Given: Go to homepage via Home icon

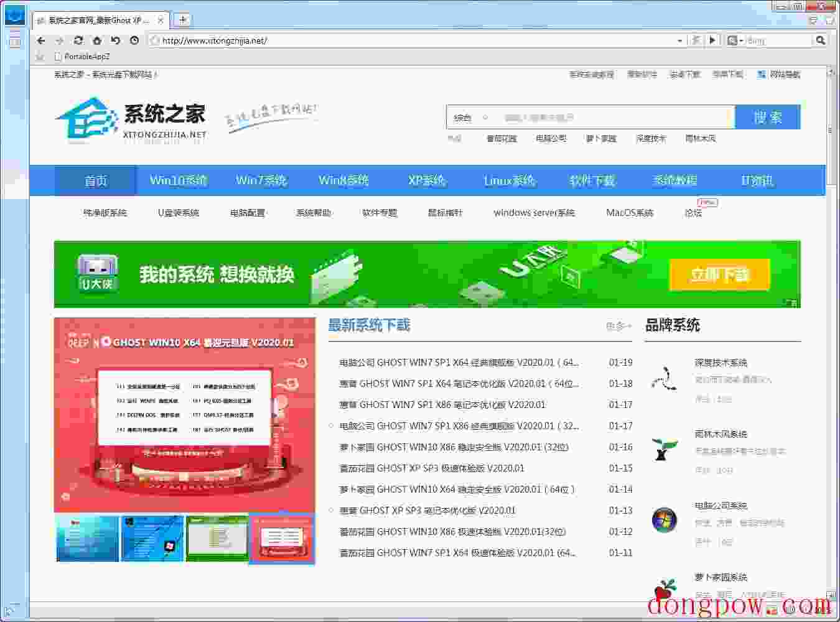Looking at the screenshot, I should pyautogui.click(x=97, y=40).
